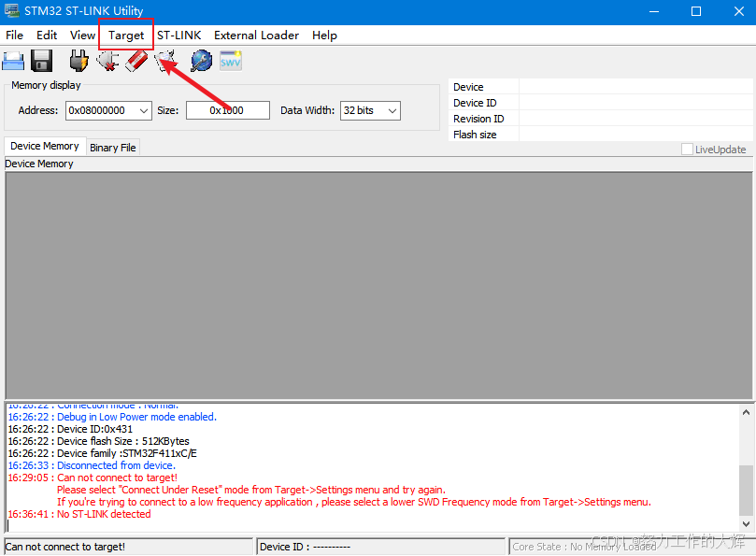Maximize the ST-LINK Utility window
Screen dimensions: 756x556
coord(696,11)
